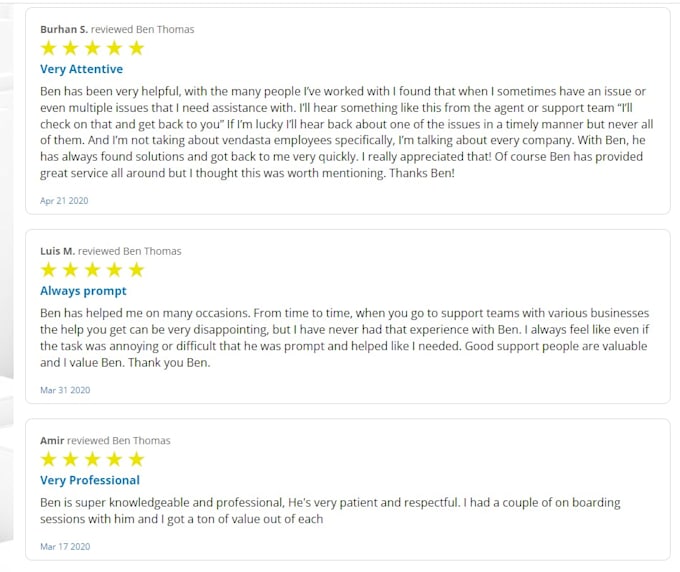Click the Mar 17 2020 review date
The height and width of the screenshot is (572, 680).
(65, 547)
